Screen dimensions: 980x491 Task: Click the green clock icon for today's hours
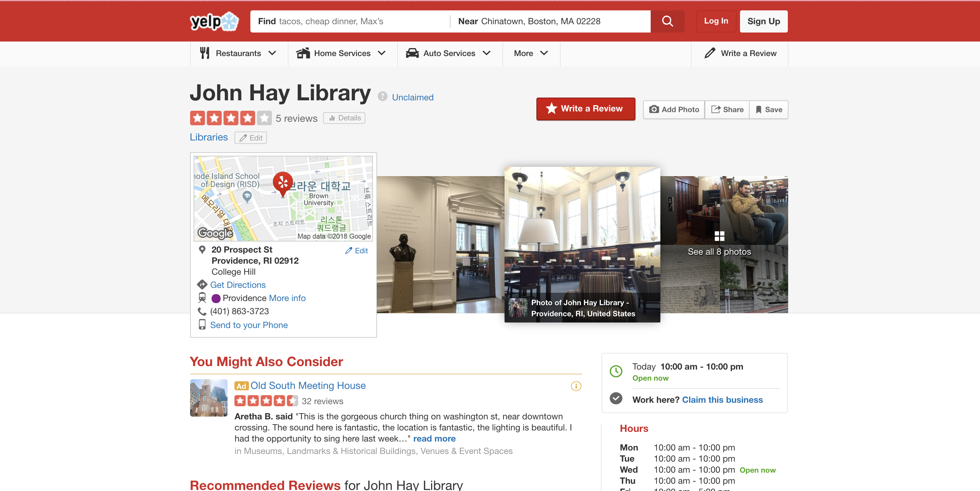pyautogui.click(x=616, y=371)
